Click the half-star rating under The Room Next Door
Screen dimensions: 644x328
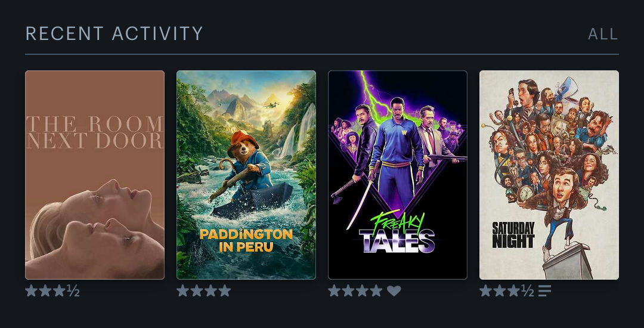[x=73, y=291]
